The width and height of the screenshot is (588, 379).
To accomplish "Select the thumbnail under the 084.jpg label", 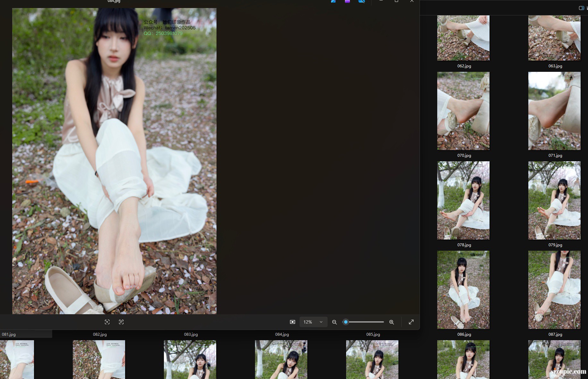I will (x=281, y=359).
